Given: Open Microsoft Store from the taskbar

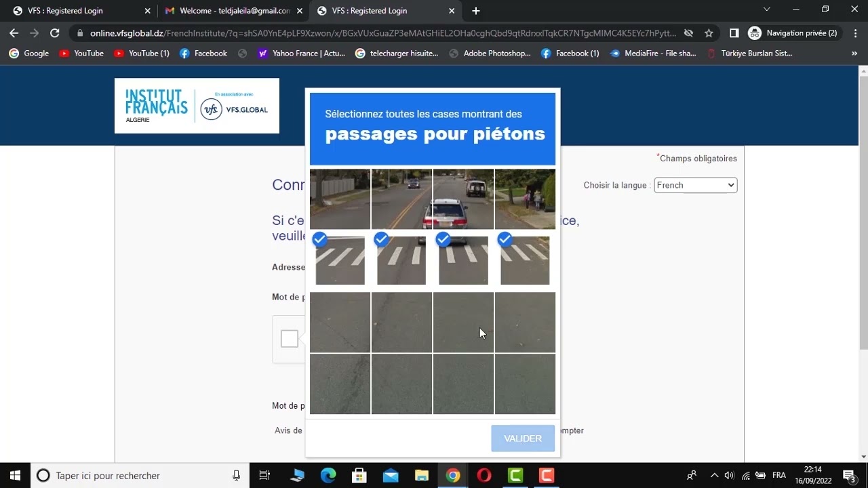Looking at the screenshot, I should pyautogui.click(x=359, y=476).
